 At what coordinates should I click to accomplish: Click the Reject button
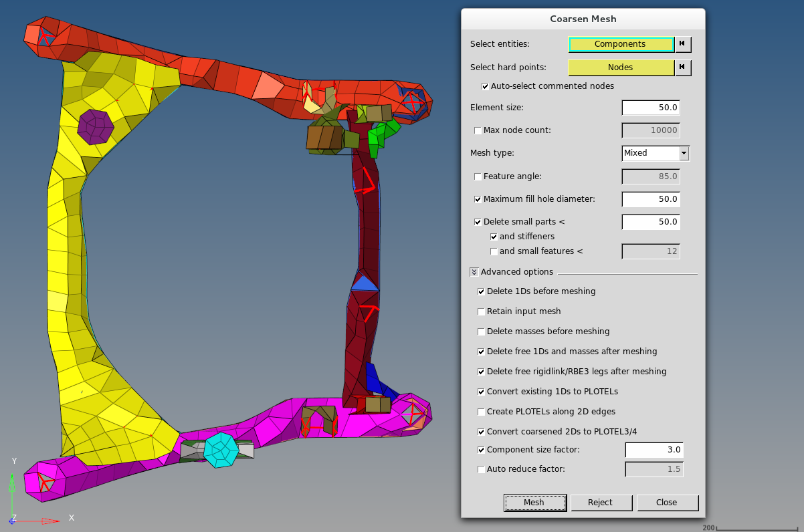tap(600, 503)
